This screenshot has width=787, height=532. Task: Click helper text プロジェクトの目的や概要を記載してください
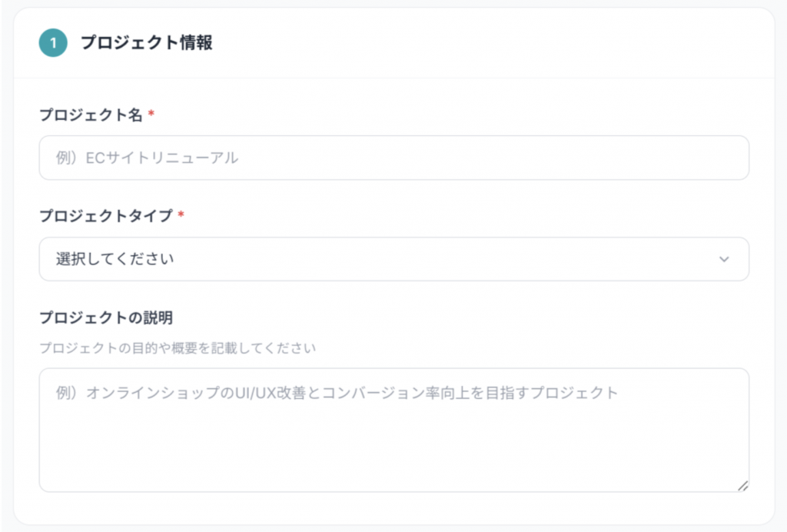coord(177,347)
